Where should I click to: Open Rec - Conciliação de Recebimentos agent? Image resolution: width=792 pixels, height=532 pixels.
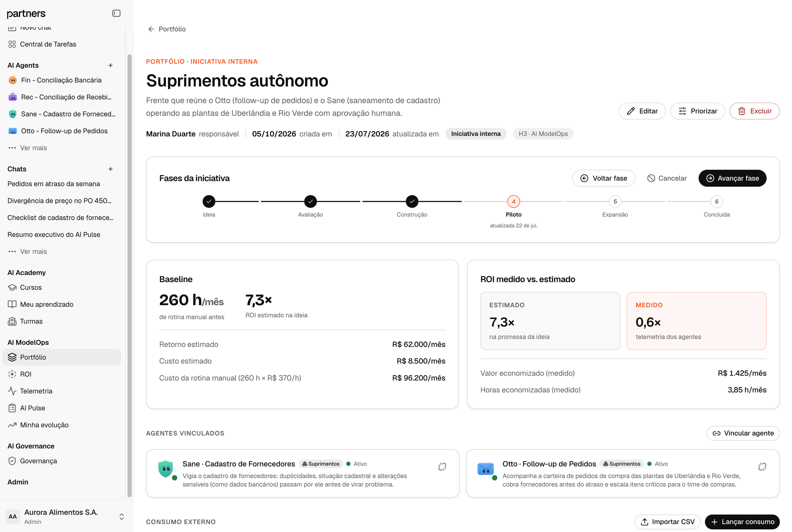pos(61,97)
